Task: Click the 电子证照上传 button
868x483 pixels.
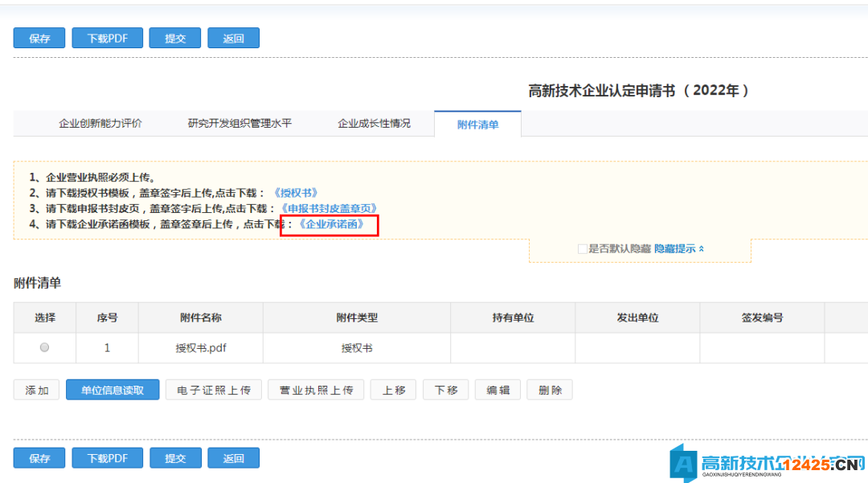Action: point(213,389)
